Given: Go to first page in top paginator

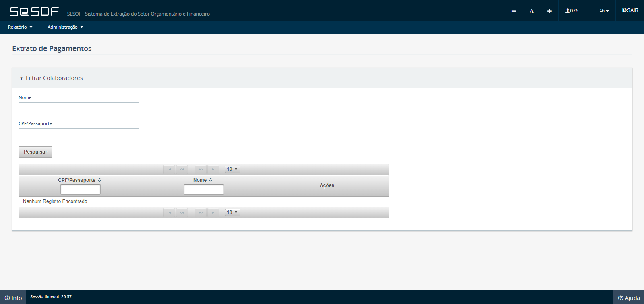Looking at the screenshot, I should tap(169, 169).
